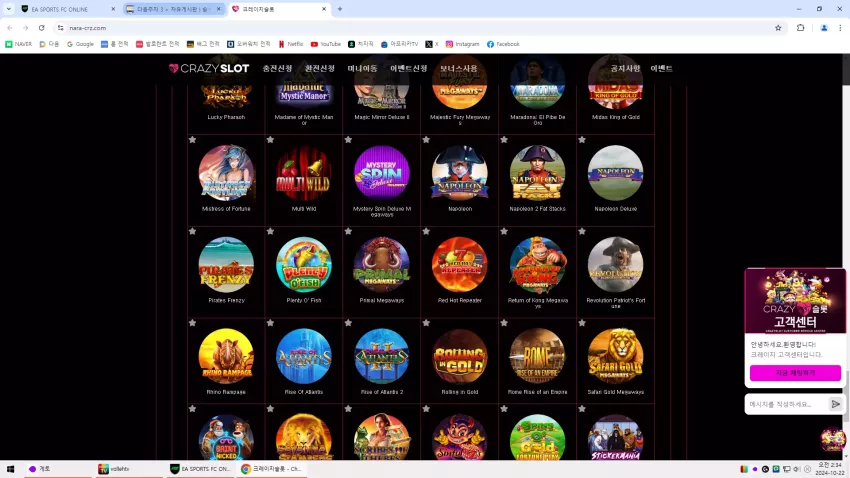The width and height of the screenshot is (850, 478).
Task: Toggle favorite star on Mistress of Fortune
Action: [x=192, y=140]
